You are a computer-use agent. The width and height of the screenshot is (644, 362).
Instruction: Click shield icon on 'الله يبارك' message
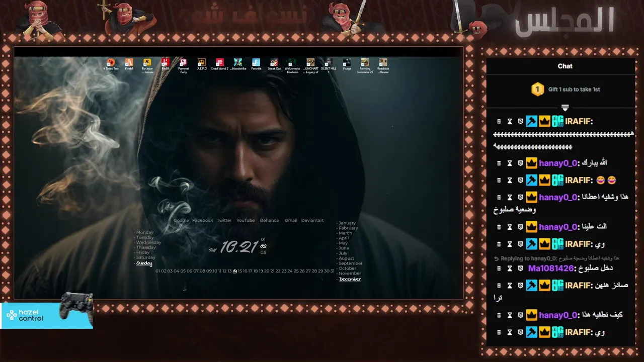520,163
